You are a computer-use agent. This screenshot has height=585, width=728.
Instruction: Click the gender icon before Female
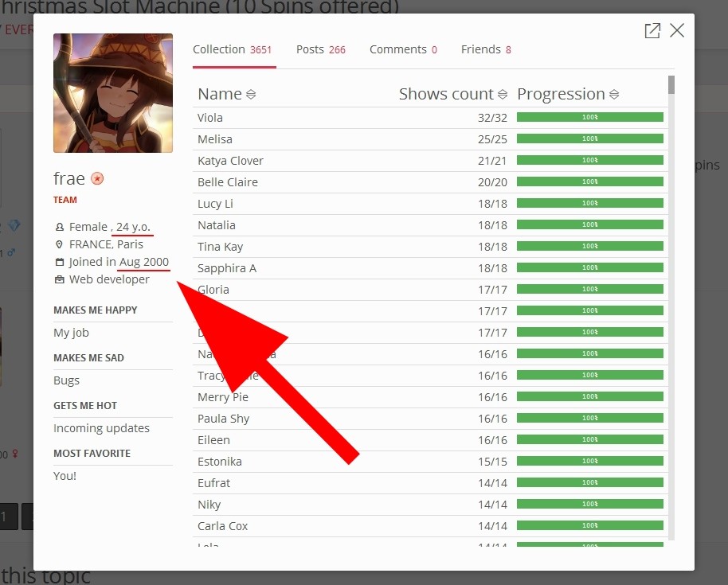click(x=60, y=228)
